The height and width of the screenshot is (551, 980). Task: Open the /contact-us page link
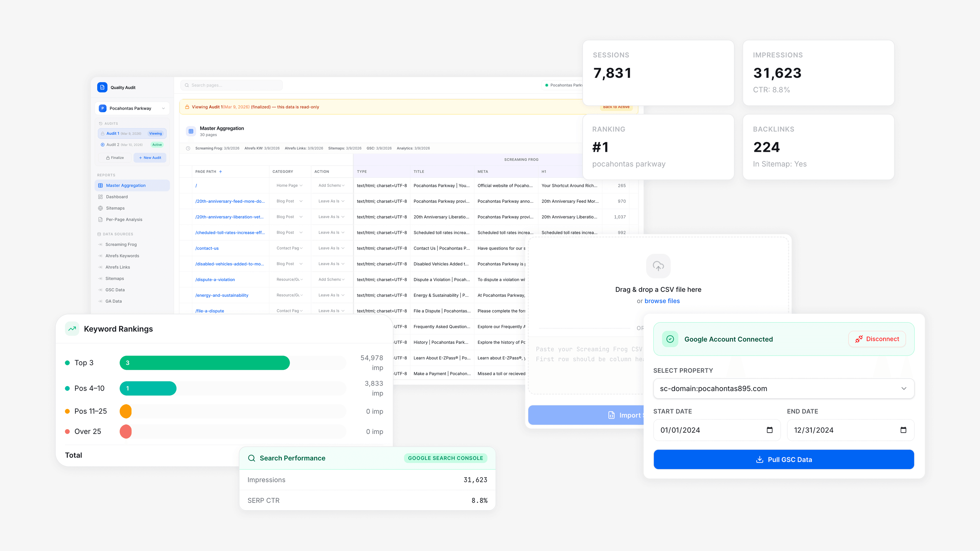[x=207, y=248]
